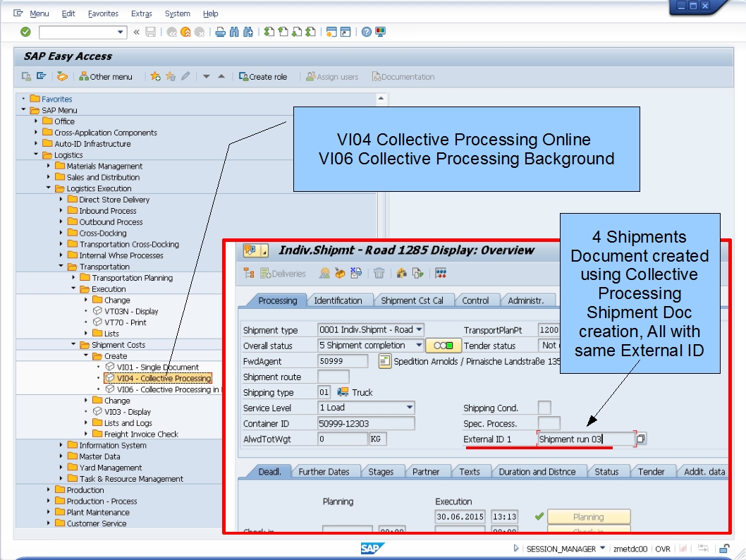The image size is (746, 560).
Task: Click the Container ID input field
Action: coord(366,423)
